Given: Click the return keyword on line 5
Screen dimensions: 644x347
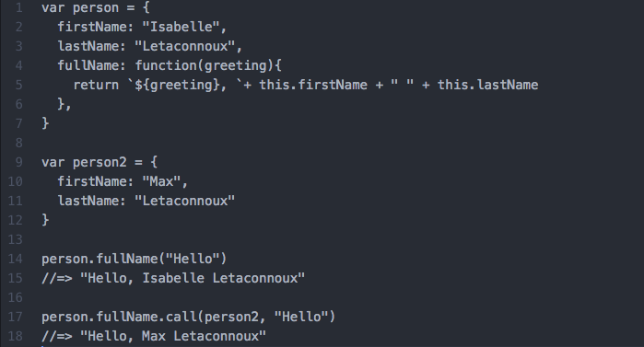Looking at the screenshot, I should [96, 85].
